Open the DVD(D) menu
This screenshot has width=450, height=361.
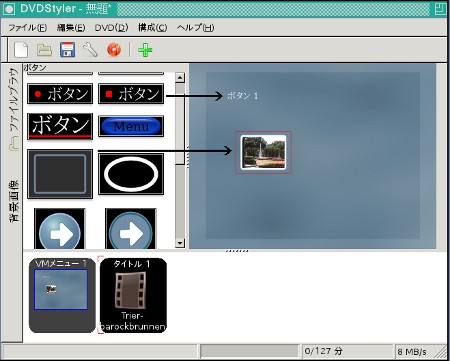click(111, 28)
